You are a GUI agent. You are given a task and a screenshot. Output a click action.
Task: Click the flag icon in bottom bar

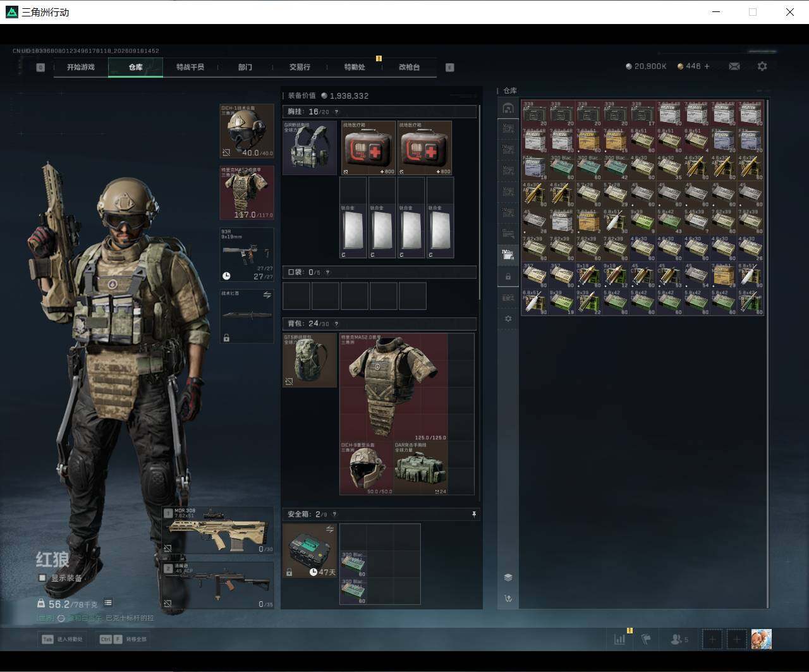(646, 639)
